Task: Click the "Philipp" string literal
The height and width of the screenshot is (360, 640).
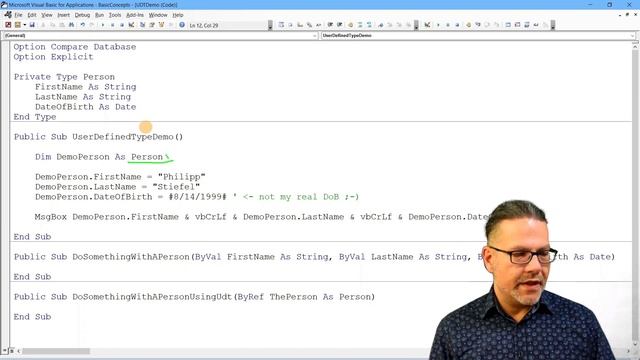Action: point(182,177)
